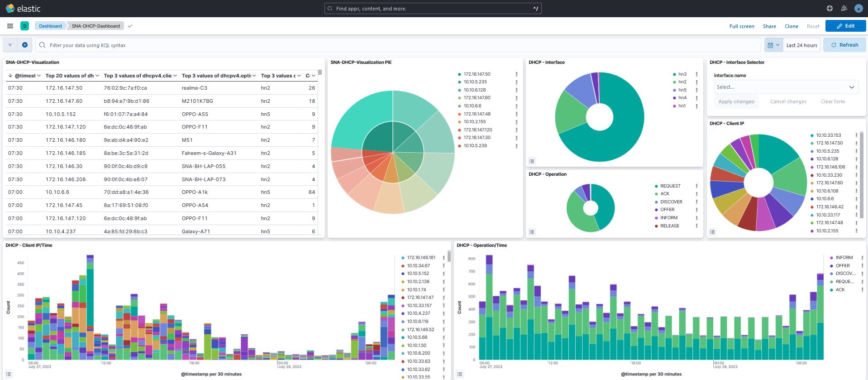Image resolution: width=868 pixels, height=380 pixels.
Task: Open the saved query filter menu icon
Action: [x=10, y=45]
